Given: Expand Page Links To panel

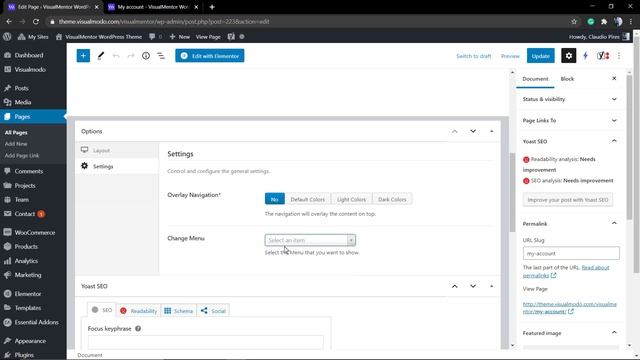Looking at the screenshot, I should (x=569, y=120).
